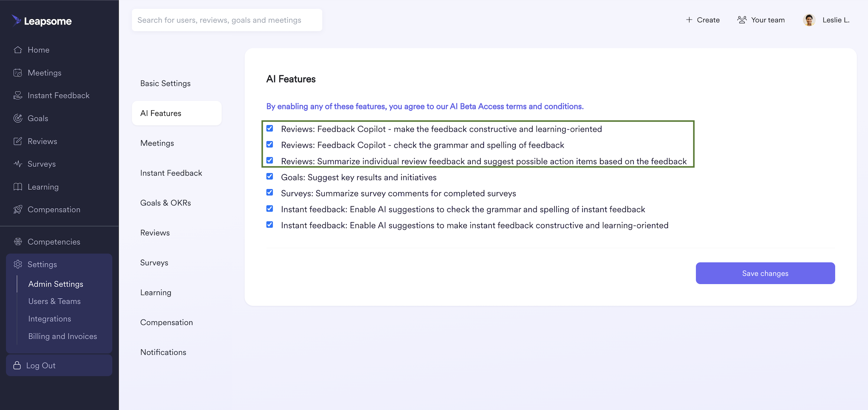Click the Meetings calendar icon
Screen dimensions: 868x410
(x=18, y=73)
